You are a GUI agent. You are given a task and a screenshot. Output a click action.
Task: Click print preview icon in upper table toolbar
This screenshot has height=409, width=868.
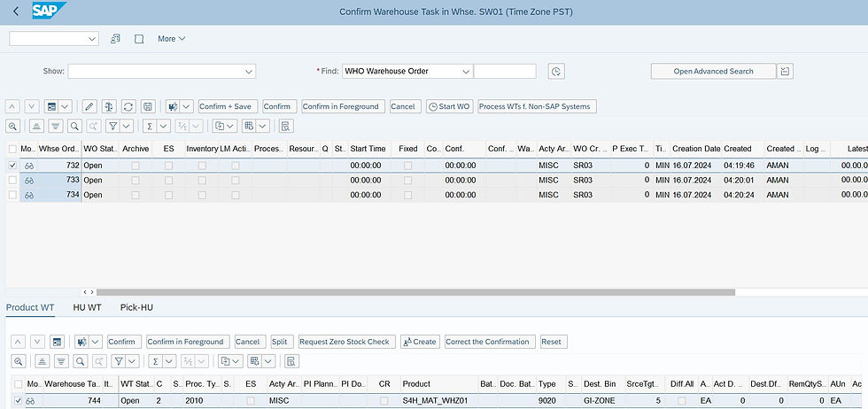[x=285, y=127]
